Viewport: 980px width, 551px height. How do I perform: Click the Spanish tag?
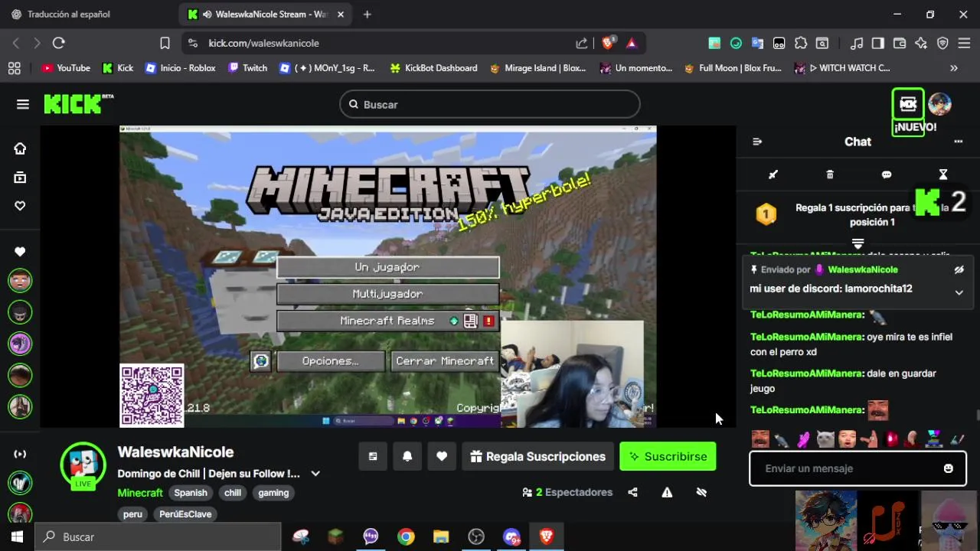click(x=191, y=493)
